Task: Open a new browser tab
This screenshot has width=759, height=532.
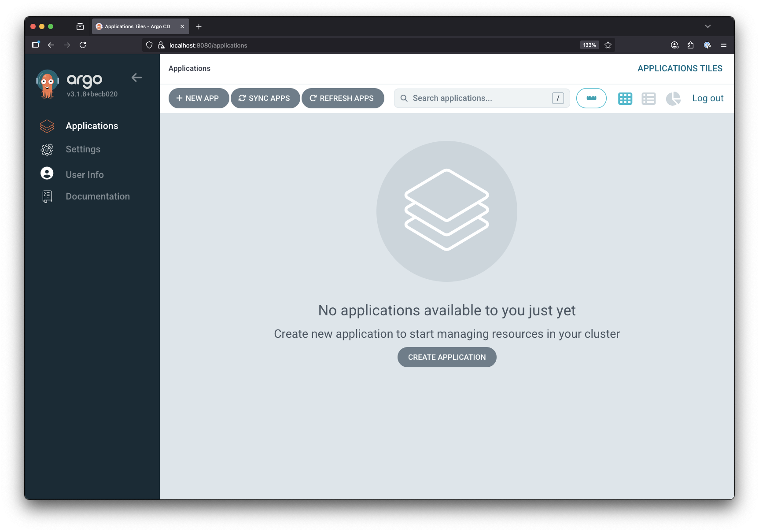Action: 199,26
